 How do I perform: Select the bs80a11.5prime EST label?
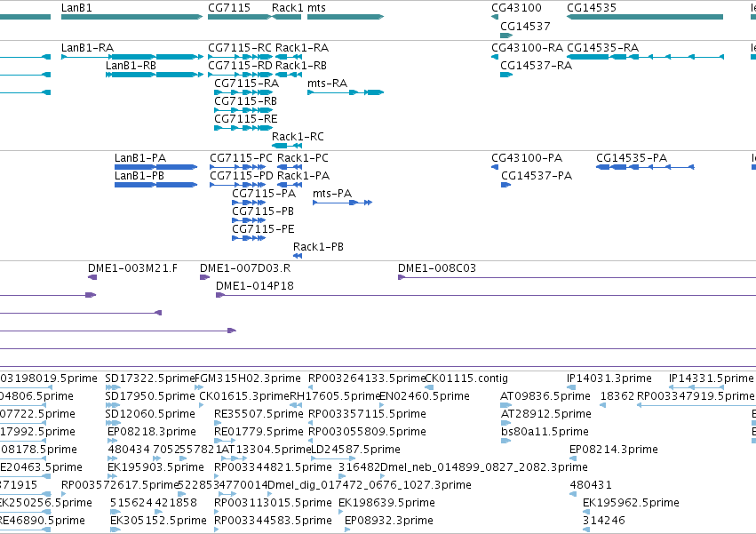click(x=545, y=432)
